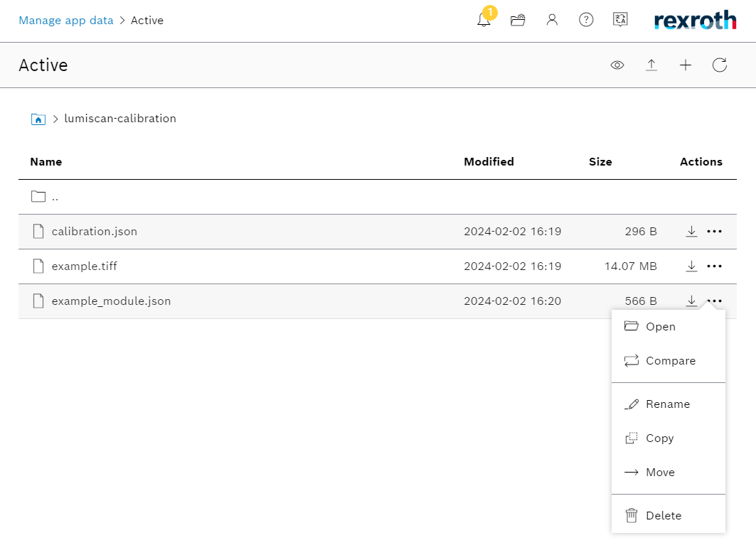The width and height of the screenshot is (756, 550).
Task: Sort by the Size column header
Action: click(x=600, y=162)
